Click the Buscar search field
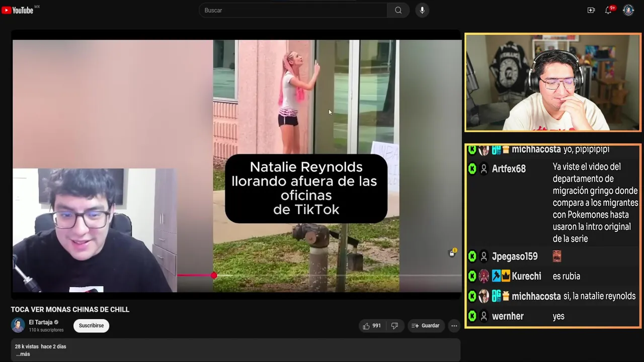Viewport: 644px width, 362px height. tap(293, 10)
